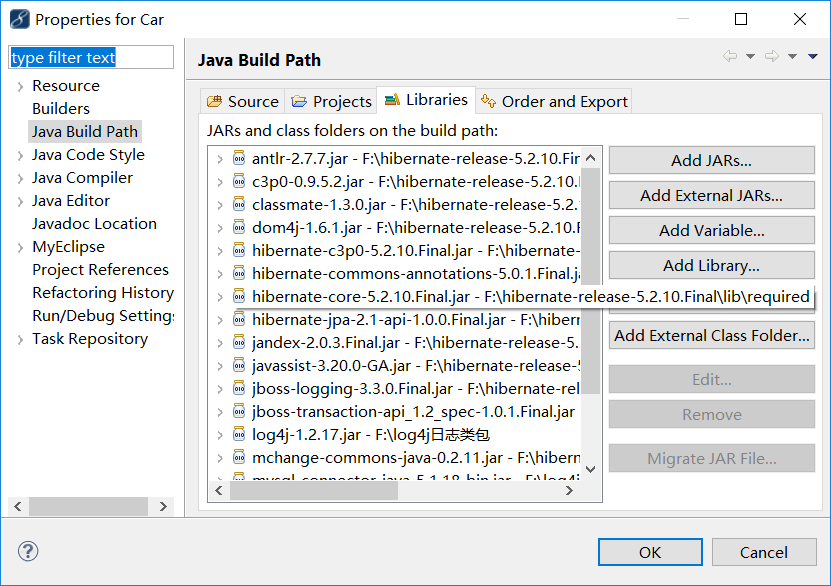Expand the antlr-2.7.7.jar entry
Viewport: 831px width, 586px height.
click(220, 159)
